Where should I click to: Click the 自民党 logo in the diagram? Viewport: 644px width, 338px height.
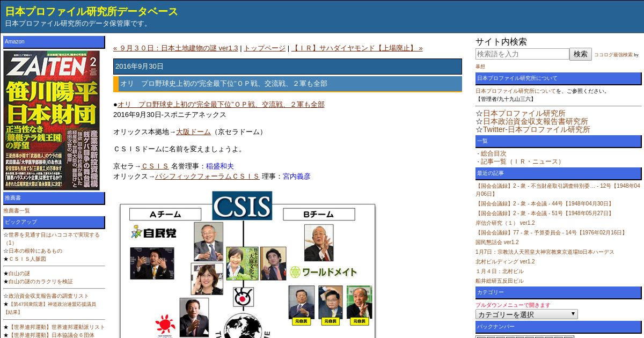coord(153,233)
